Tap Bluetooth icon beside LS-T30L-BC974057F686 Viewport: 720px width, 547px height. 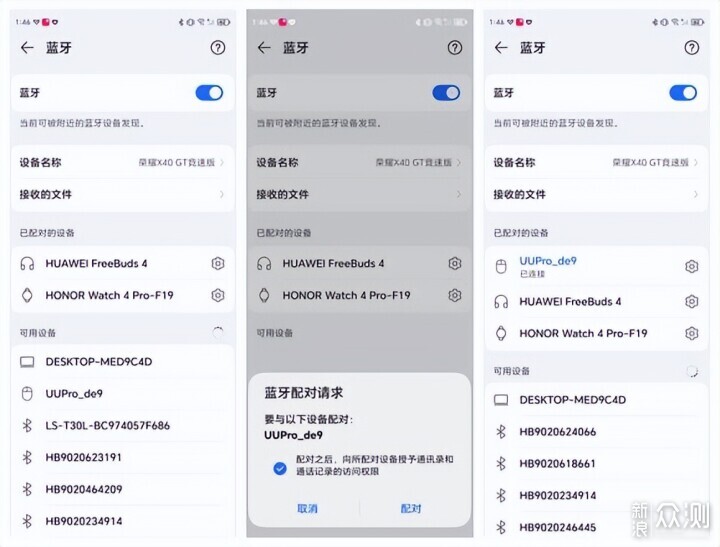coord(27,426)
